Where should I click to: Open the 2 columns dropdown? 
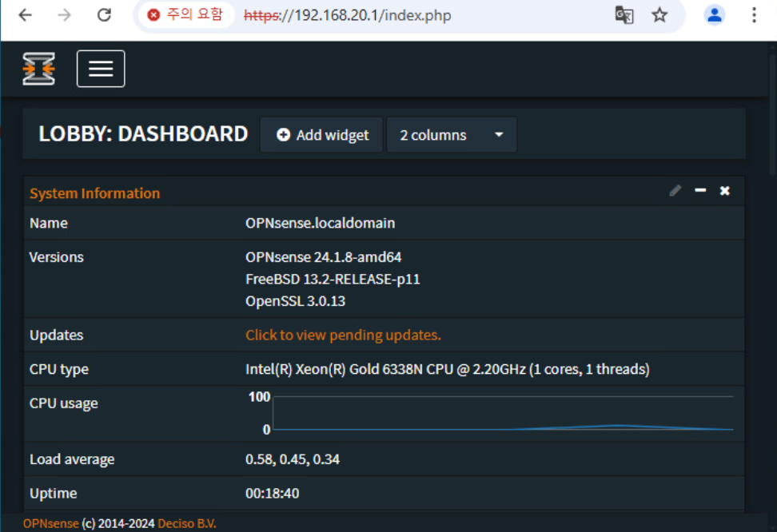pyautogui.click(x=452, y=135)
